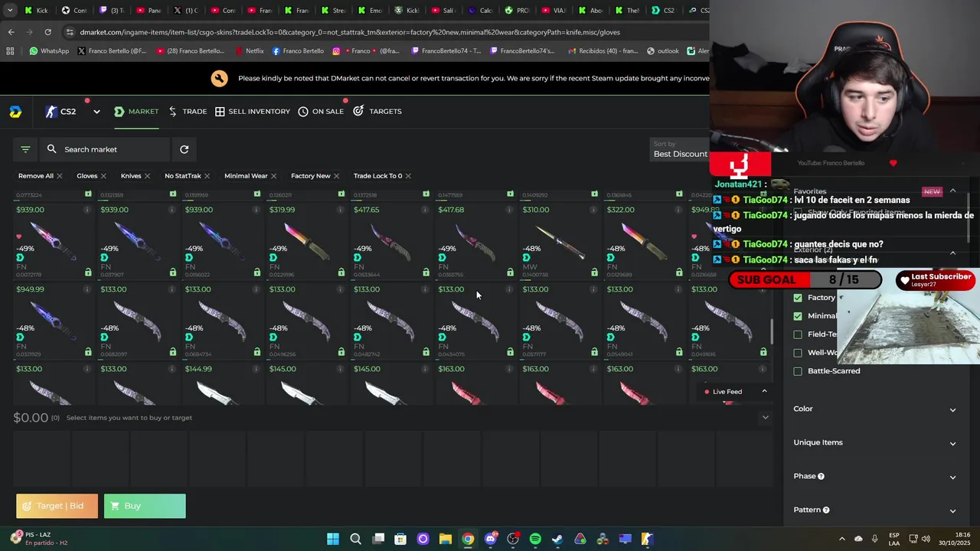The height and width of the screenshot is (551, 980).
Task: Open File Explorer from the taskbar
Action: pos(446,539)
